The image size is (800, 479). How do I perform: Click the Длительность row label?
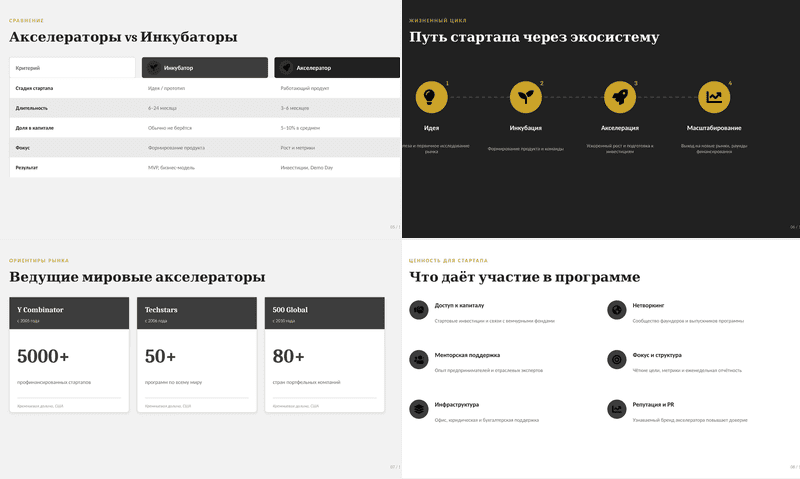pos(32,108)
